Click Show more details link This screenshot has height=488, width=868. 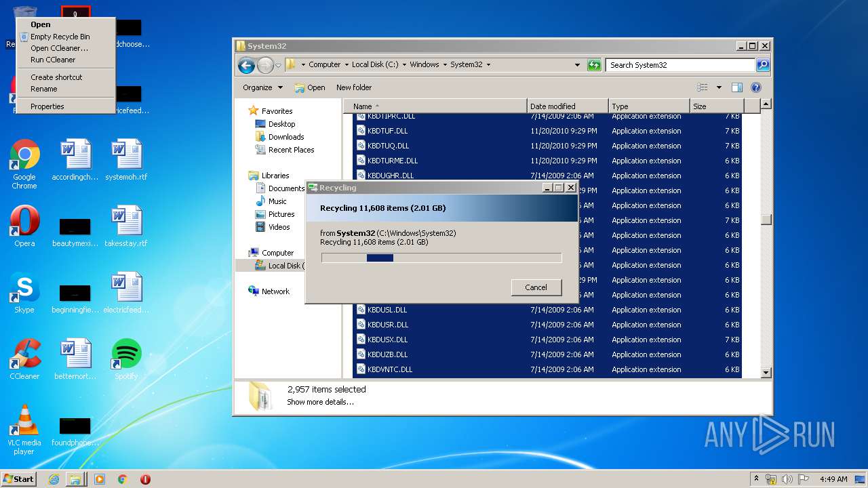tap(320, 402)
